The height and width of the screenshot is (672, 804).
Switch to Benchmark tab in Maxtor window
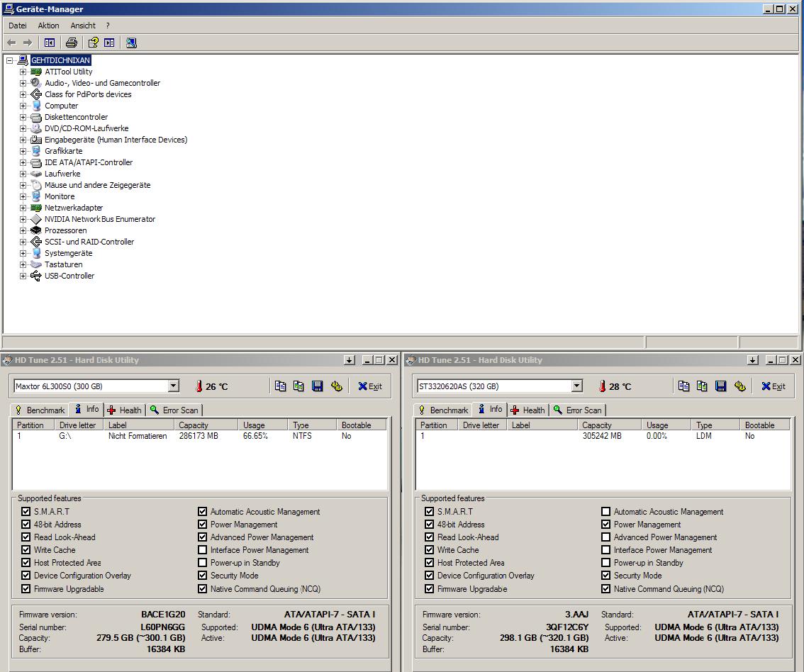click(40, 410)
